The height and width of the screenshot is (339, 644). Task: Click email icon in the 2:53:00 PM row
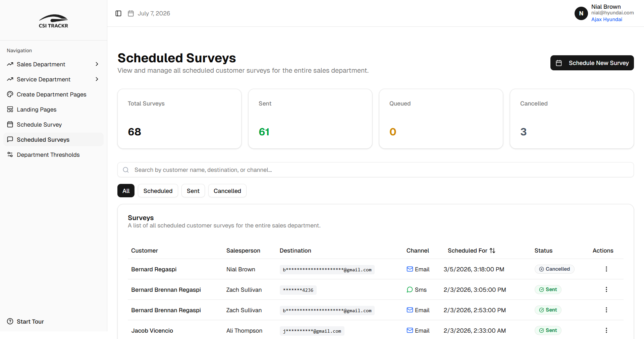[410, 310]
